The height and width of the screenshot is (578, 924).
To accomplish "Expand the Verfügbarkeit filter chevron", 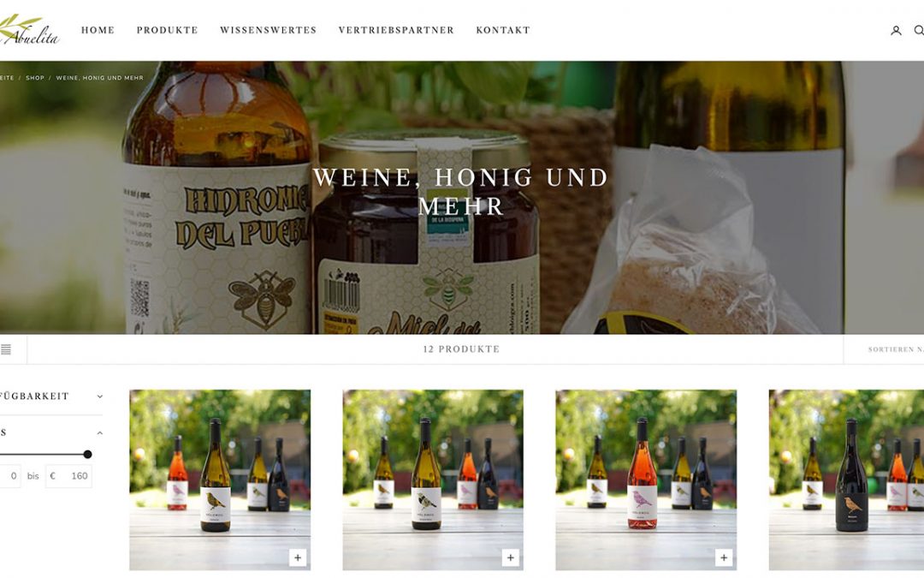I will 99,396.
